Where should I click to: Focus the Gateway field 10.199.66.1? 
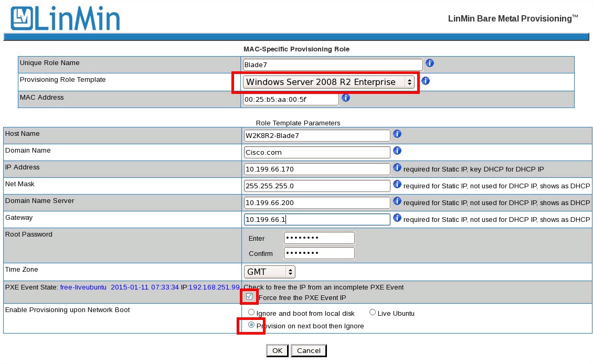(317, 220)
